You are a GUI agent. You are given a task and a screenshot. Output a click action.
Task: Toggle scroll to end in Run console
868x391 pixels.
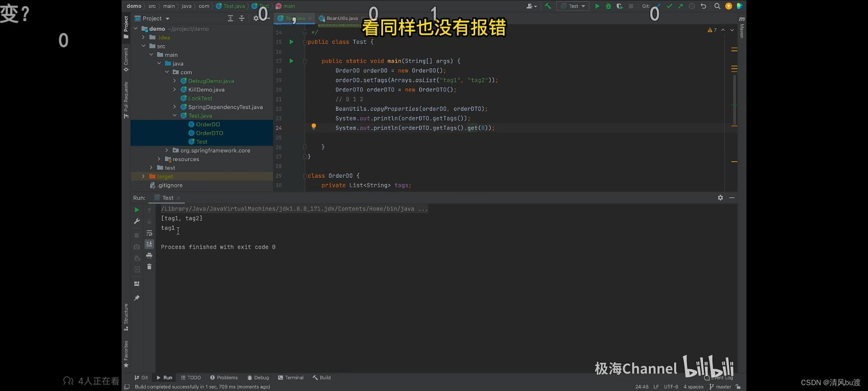tap(149, 244)
